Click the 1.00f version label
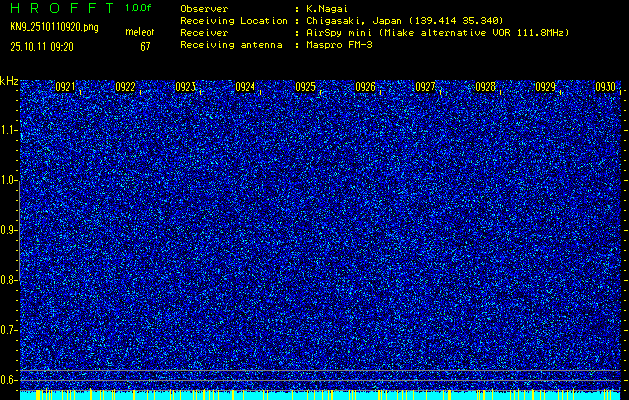The image size is (629, 400). pos(139,8)
